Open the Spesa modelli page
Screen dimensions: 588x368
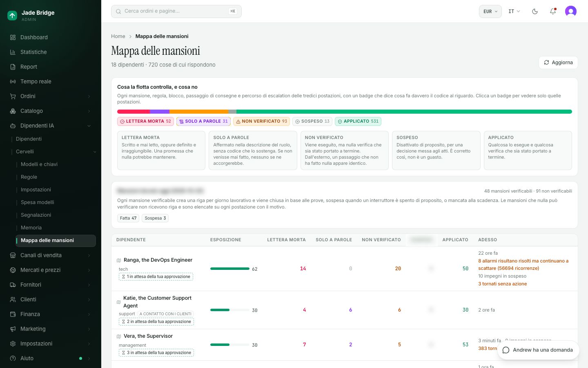pyautogui.click(x=56, y=202)
